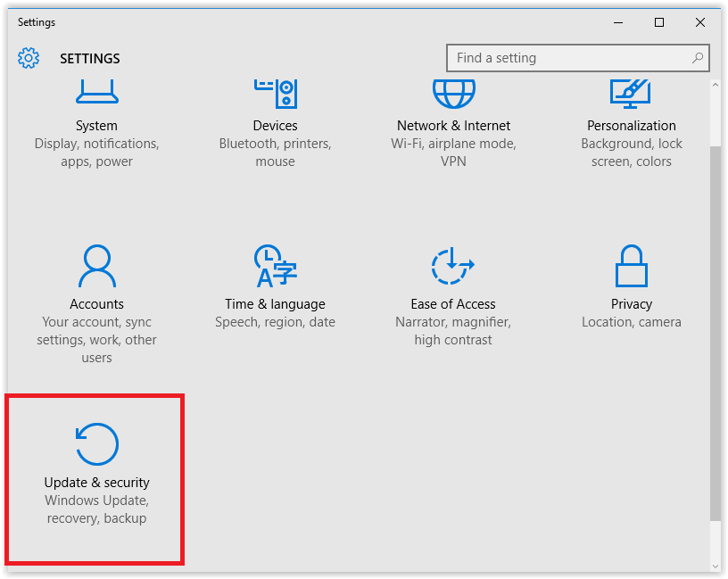Open the Privacy padlock icon
Viewport: 728px width, 579px height.
[x=632, y=266]
